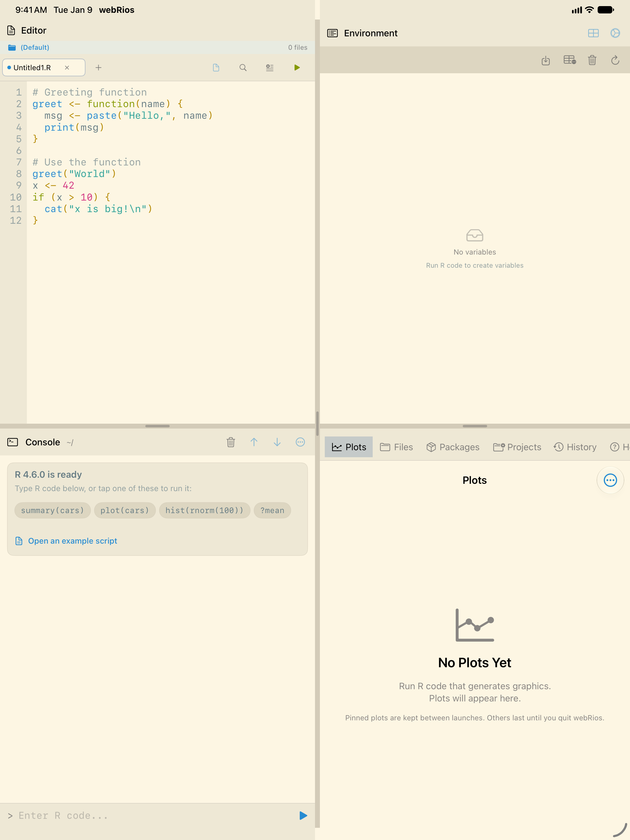Click the environment/plots divider handle
Screen dimensions: 630x840
[475, 426]
